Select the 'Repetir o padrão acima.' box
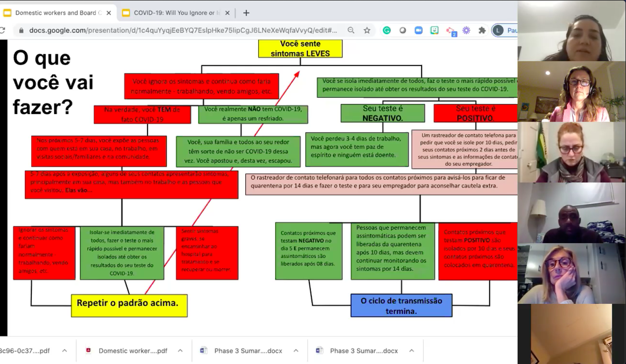This screenshot has height=364, width=626. (129, 305)
